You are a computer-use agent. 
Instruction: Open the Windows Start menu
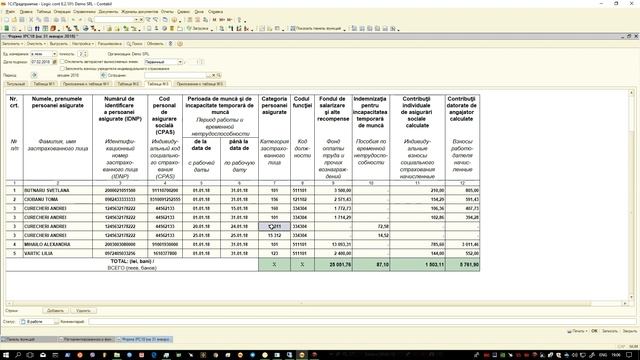[x=7, y=355]
